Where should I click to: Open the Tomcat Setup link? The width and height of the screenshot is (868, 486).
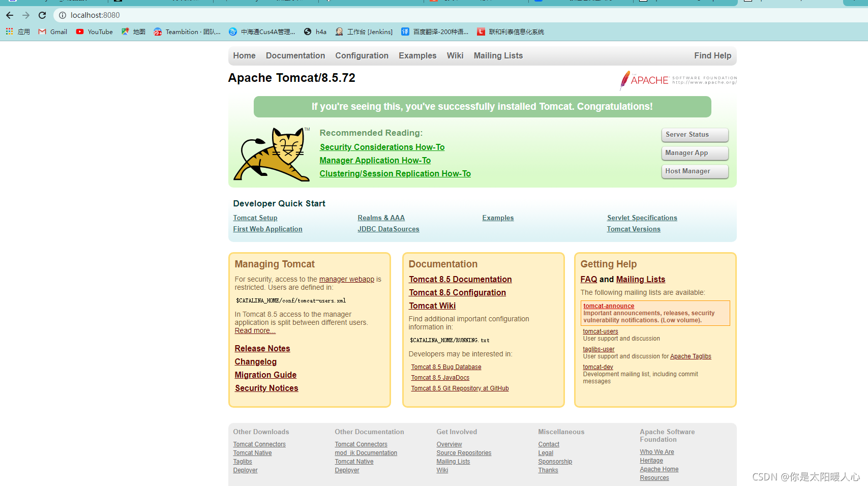[x=255, y=218]
